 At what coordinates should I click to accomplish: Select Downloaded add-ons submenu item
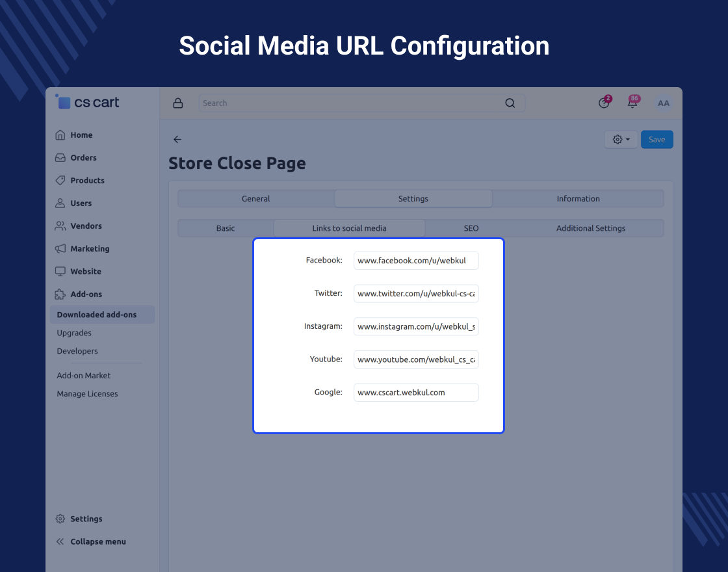102,315
